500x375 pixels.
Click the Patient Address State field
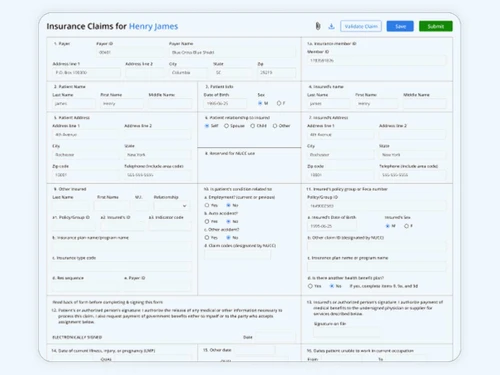click(158, 155)
